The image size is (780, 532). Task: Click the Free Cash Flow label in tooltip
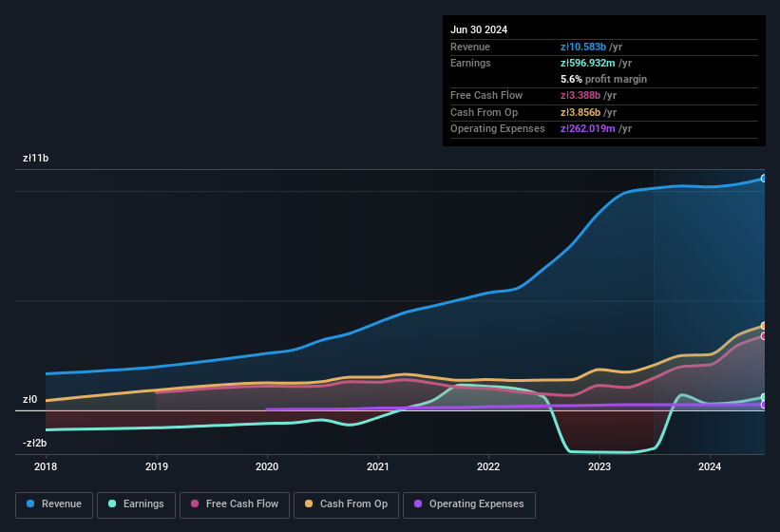(486, 95)
